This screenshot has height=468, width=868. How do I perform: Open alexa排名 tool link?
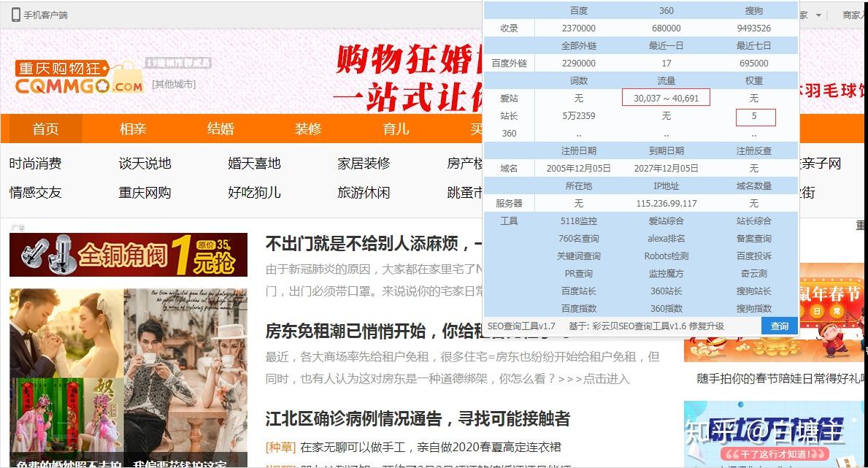[x=666, y=239]
